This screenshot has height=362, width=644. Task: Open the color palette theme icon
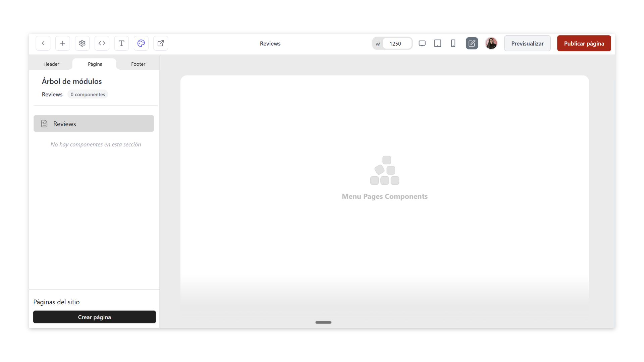click(x=141, y=43)
